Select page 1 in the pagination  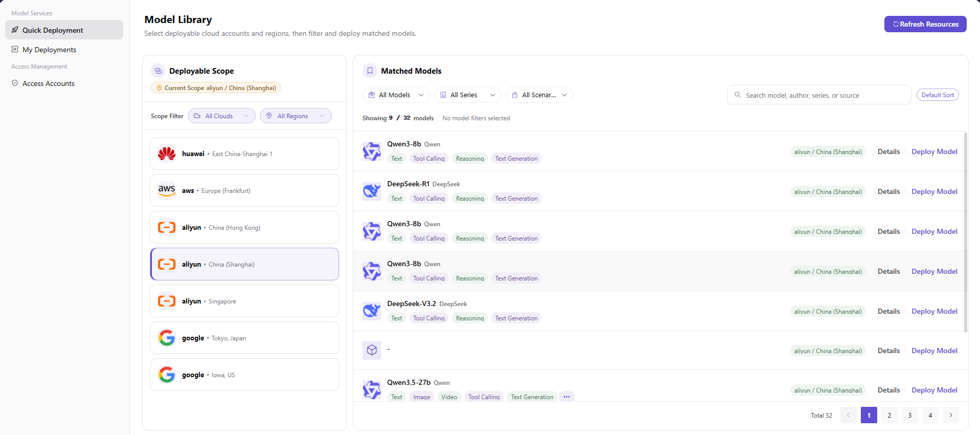[x=869, y=415]
